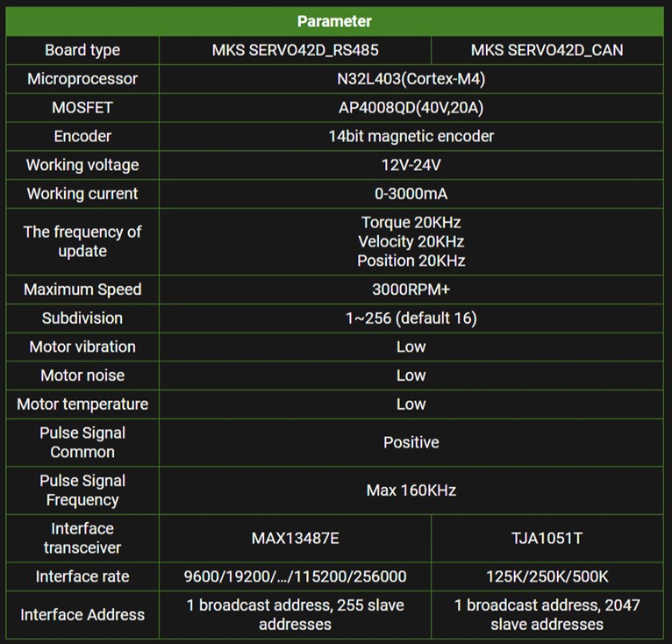The image size is (672, 644).
Task: Select the 'Microprocessor' label cell
Action: pyautogui.click(x=82, y=79)
